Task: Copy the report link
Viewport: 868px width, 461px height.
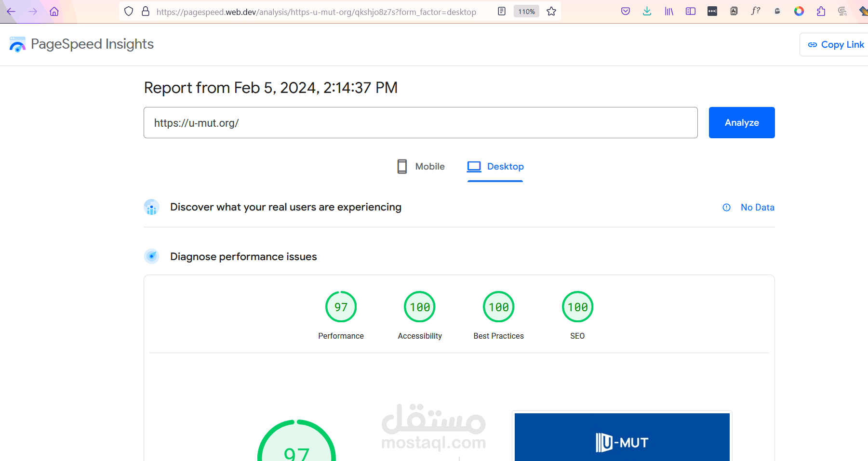Action: coord(836,45)
